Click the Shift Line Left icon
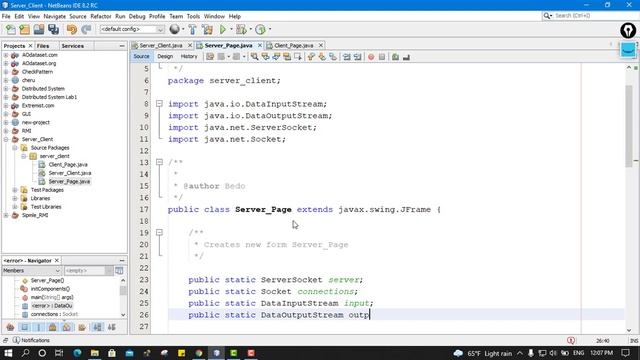 347,57
